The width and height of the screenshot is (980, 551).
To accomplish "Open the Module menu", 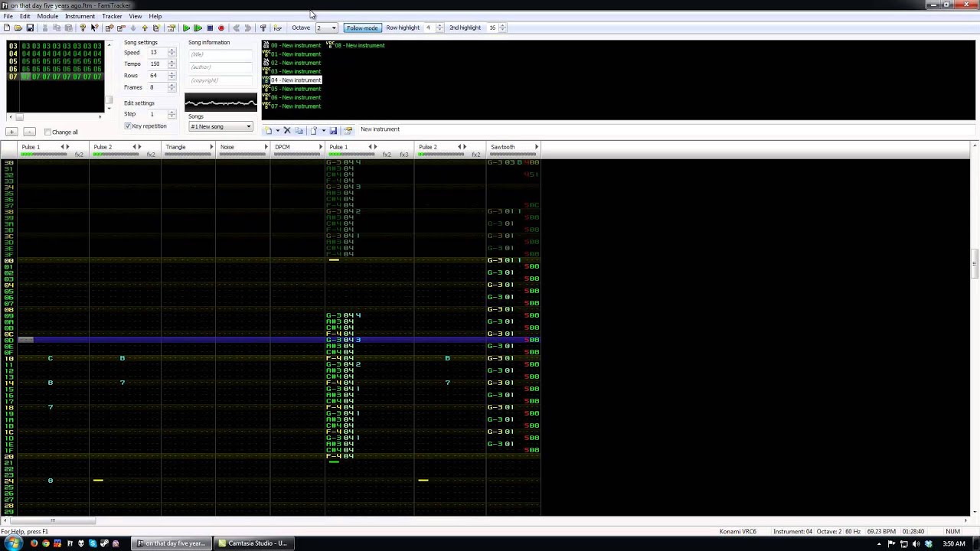I will (47, 16).
